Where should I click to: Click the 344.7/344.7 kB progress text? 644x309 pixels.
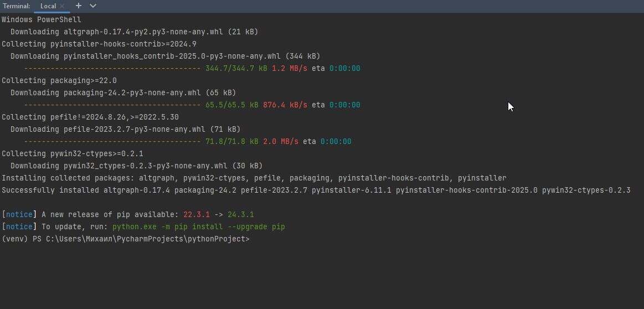coord(236,68)
